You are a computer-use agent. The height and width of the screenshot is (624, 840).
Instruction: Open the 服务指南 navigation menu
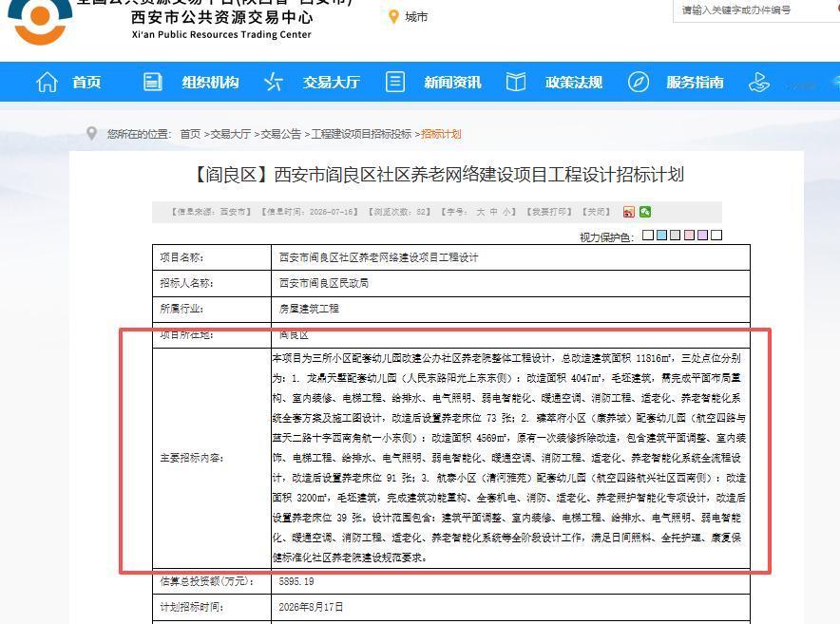pos(695,83)
